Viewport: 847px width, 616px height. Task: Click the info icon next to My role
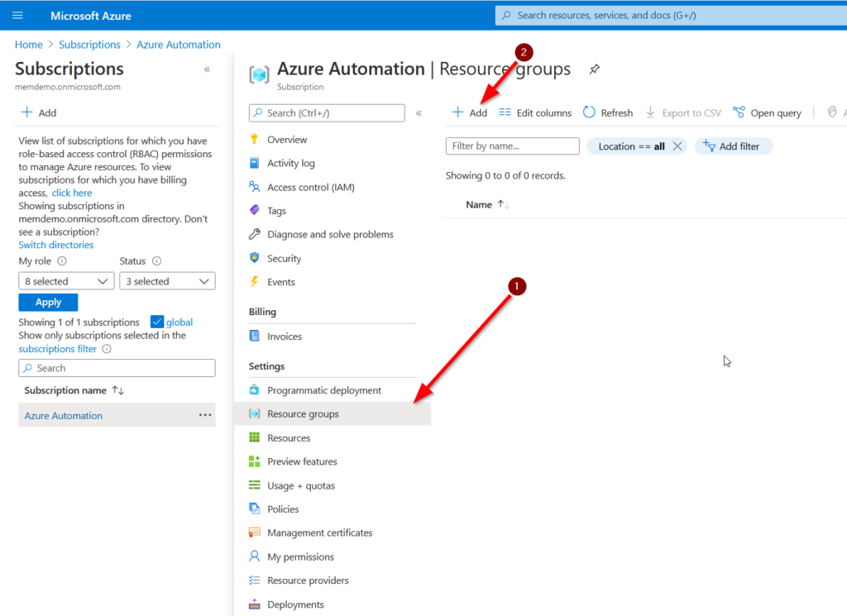point(62,260)
